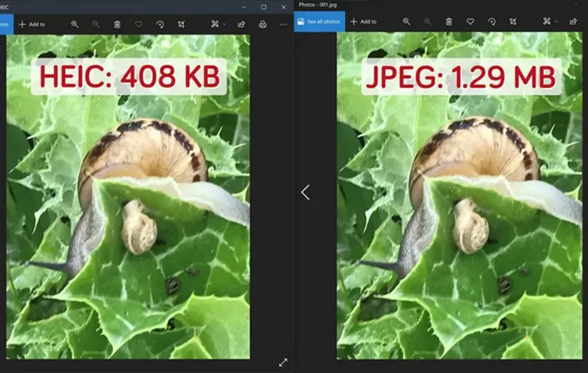
Task: Zoom in on the JPEG photo
Action: click(406, 21)
